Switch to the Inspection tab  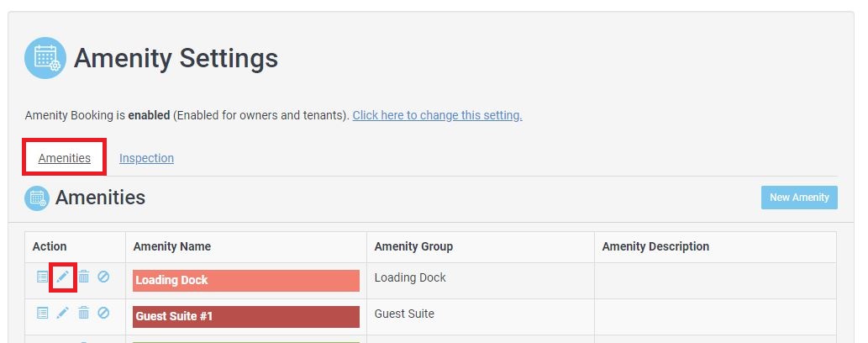pyautogui.click(x=146, y=158)
